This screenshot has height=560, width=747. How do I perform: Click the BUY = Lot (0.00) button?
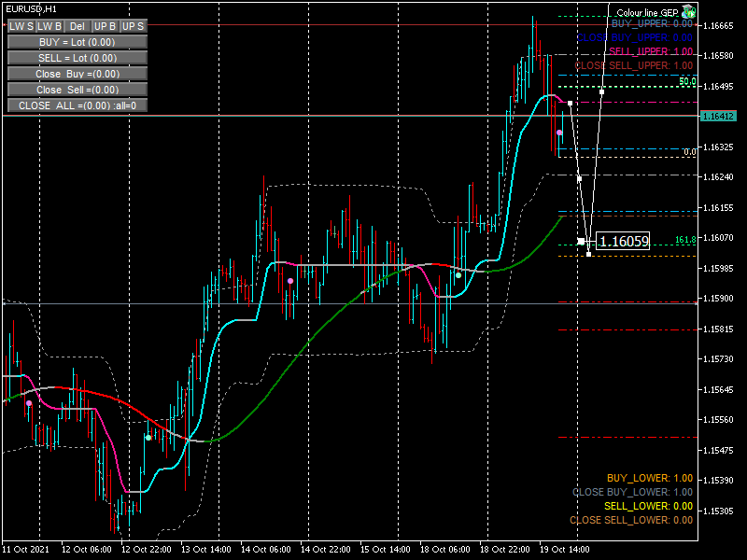point(78,42)
